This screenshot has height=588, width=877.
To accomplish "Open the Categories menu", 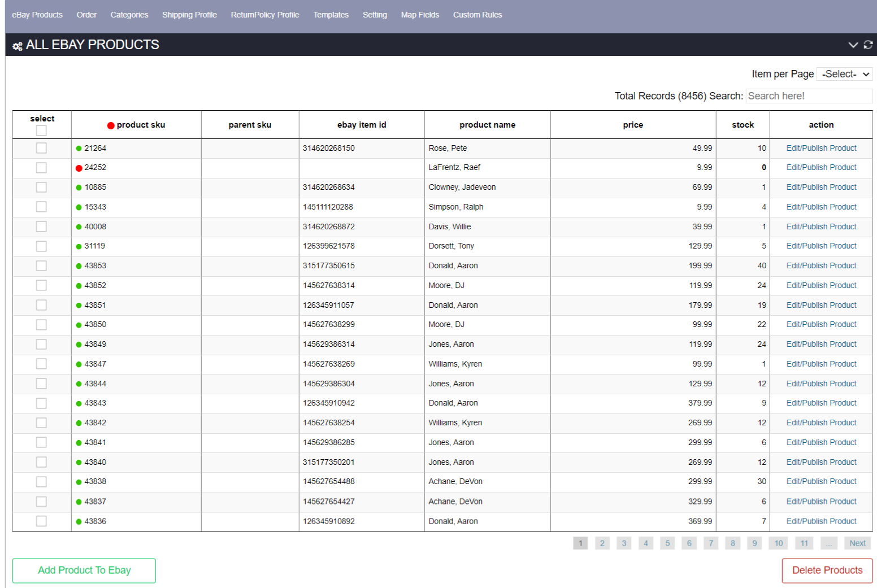I will 129,15.
